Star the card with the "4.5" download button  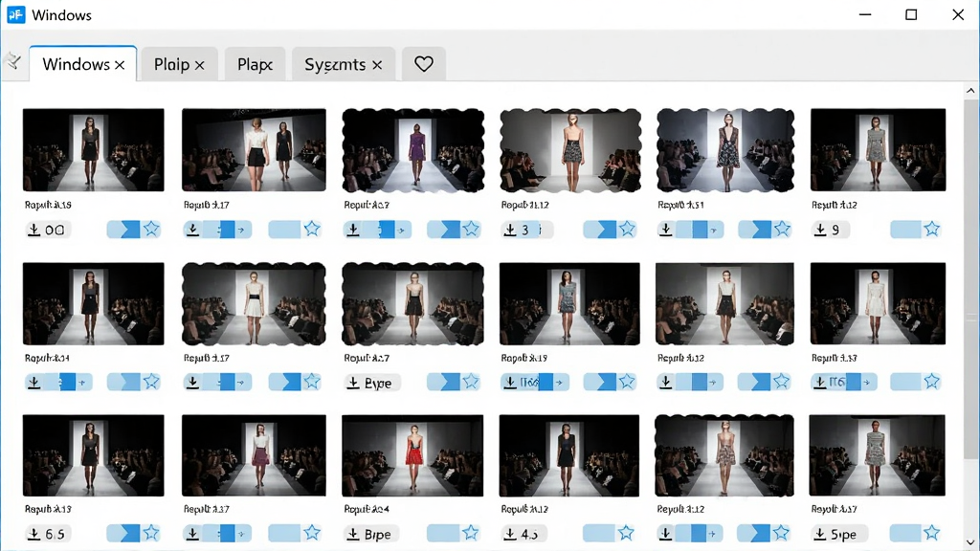(x=626, y=533)
